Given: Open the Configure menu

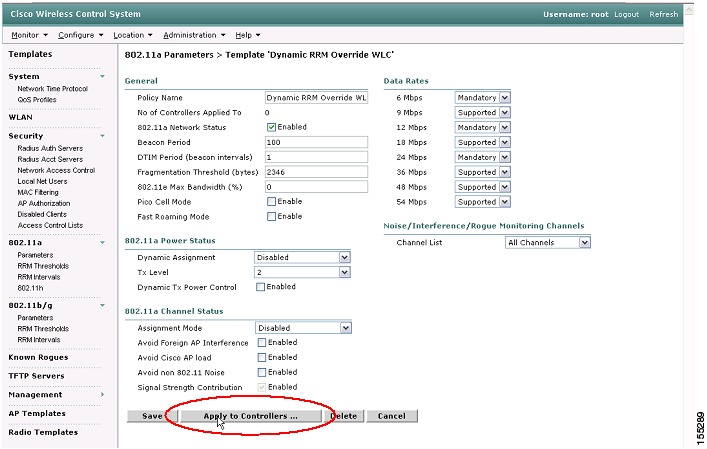Looking at the screenshot, I should tap(80, 35).
